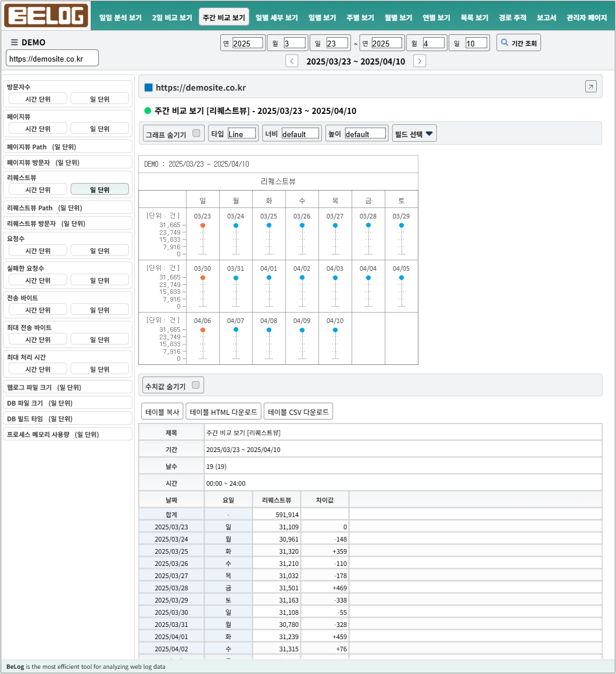Select 전송 바이트 일 단위 button
This screenshot has width=616, height=674.
tap(100, 310)
